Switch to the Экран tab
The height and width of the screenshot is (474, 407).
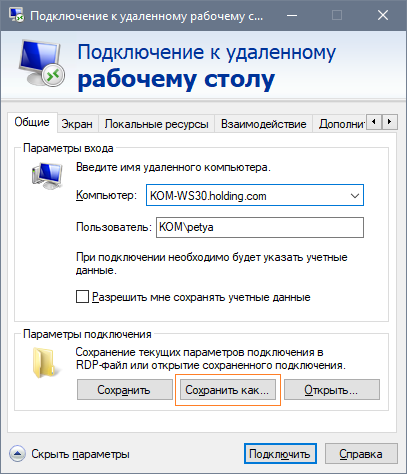pyautogui.click(x=77, y=124)
